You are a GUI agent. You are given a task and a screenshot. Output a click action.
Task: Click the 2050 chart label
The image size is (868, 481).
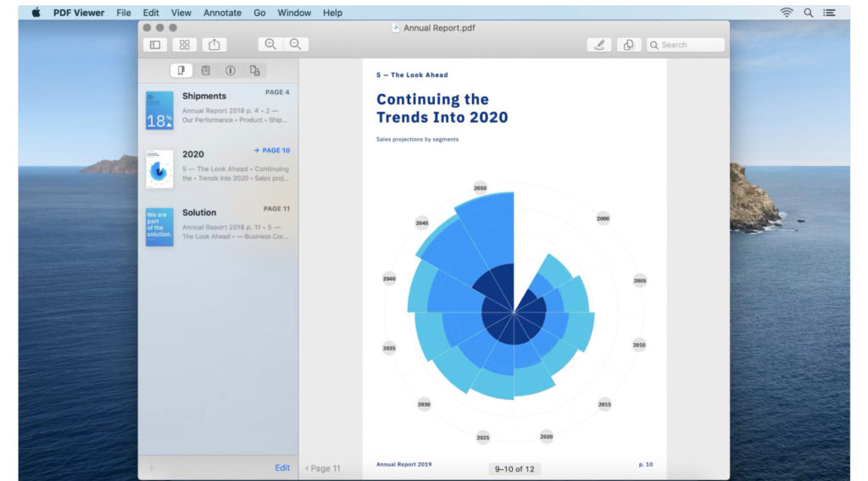pyautogui.click(x=480, y=188)
